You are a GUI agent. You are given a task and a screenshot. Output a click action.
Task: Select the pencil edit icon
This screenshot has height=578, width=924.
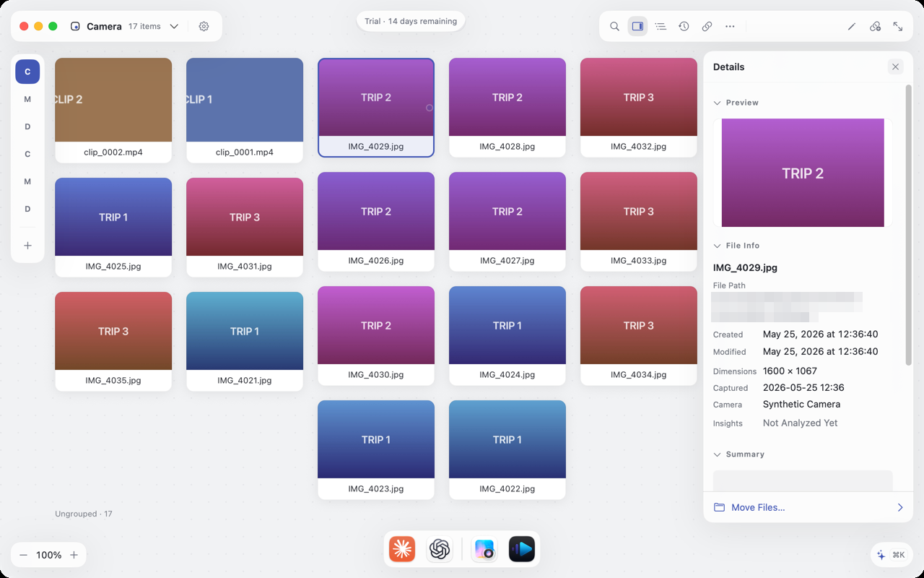click(x=852, y=26)
